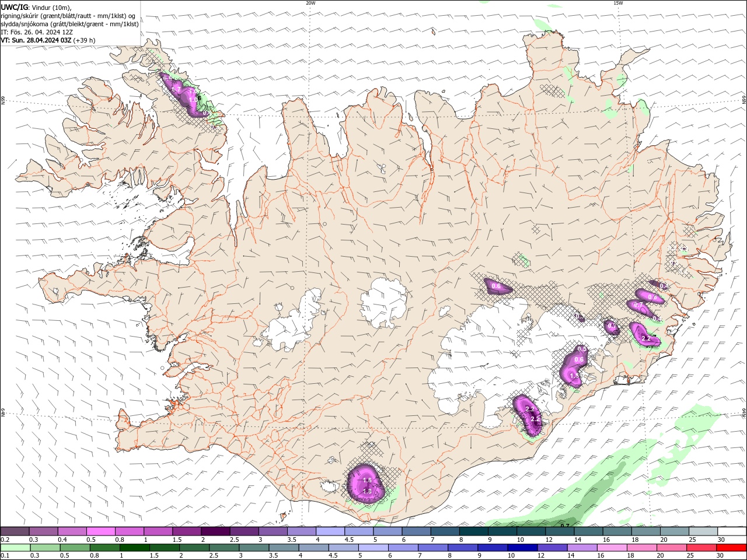Click the rigning/skúrir legend description line

tap(68, 16)
